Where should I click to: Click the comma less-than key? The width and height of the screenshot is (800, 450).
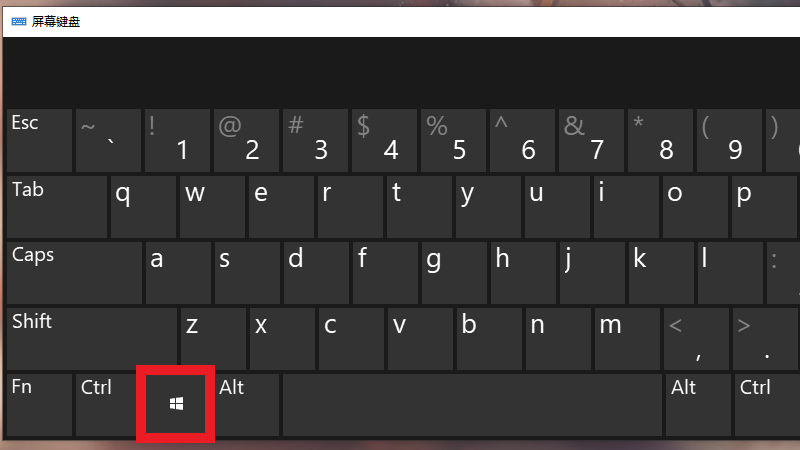pos(696,339)
